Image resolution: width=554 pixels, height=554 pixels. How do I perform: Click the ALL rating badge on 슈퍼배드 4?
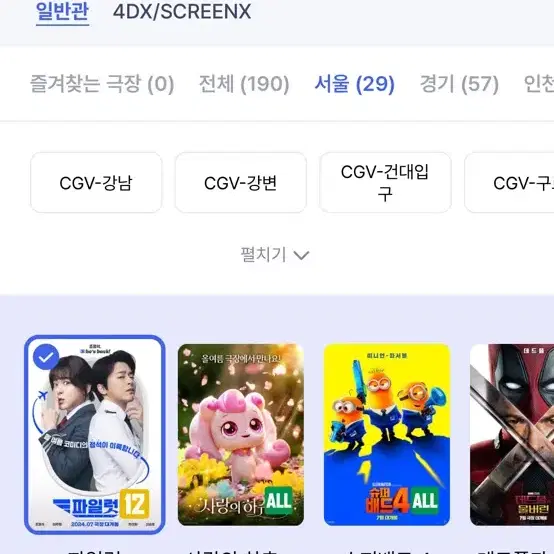click(425, 501)
